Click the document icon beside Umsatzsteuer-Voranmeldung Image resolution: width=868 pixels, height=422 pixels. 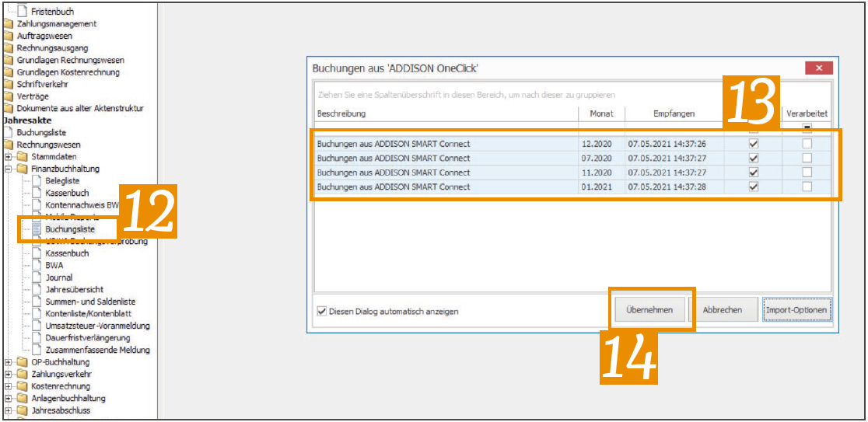click(x=37, y=326)
